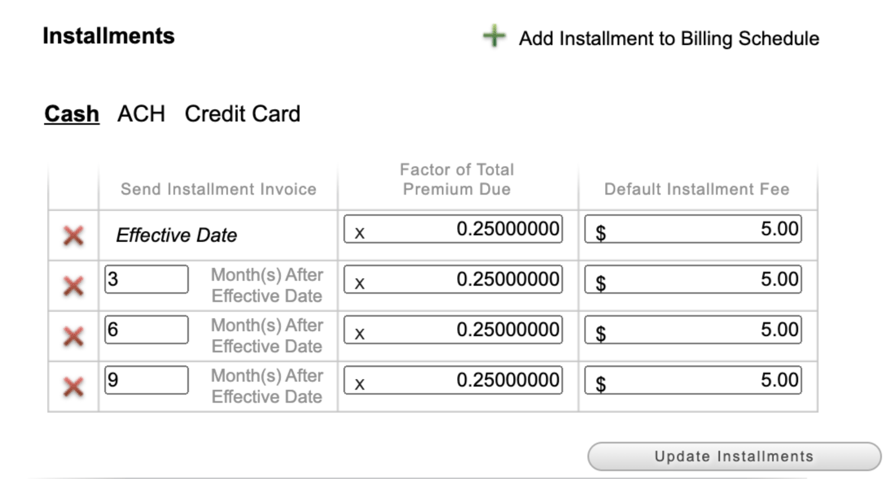
Task: Edit installment fee for 9 months row
Action: coord(693,380)
